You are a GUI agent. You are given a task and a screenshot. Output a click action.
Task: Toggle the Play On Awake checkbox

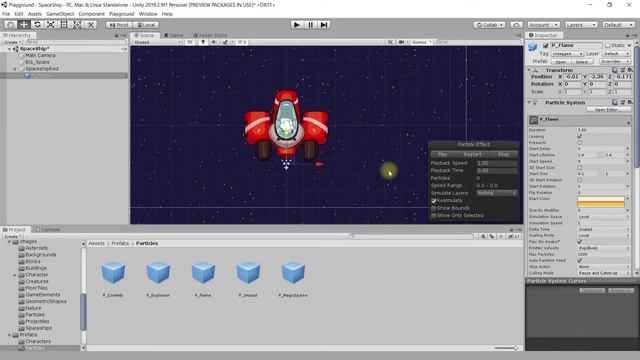(x=580, y=242)
